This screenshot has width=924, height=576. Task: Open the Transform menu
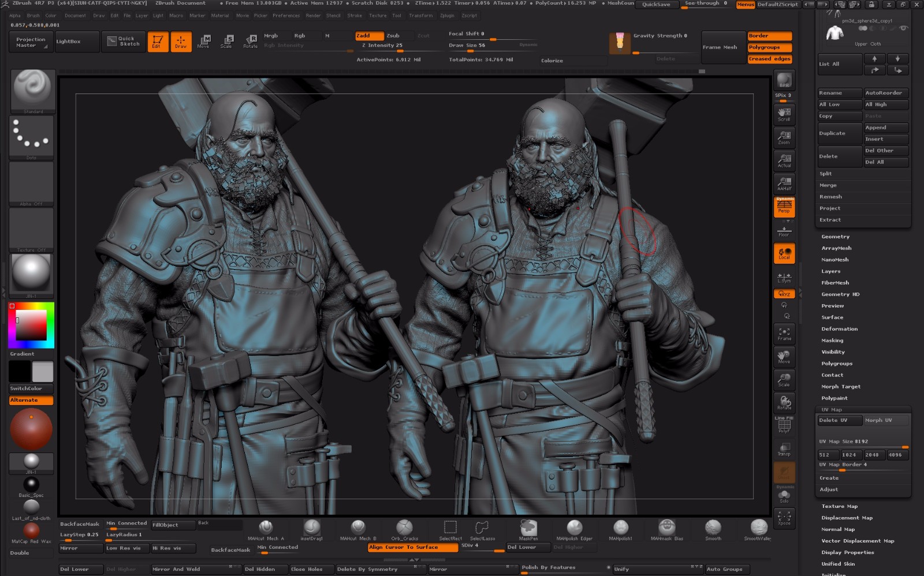(x=420, y=16)
